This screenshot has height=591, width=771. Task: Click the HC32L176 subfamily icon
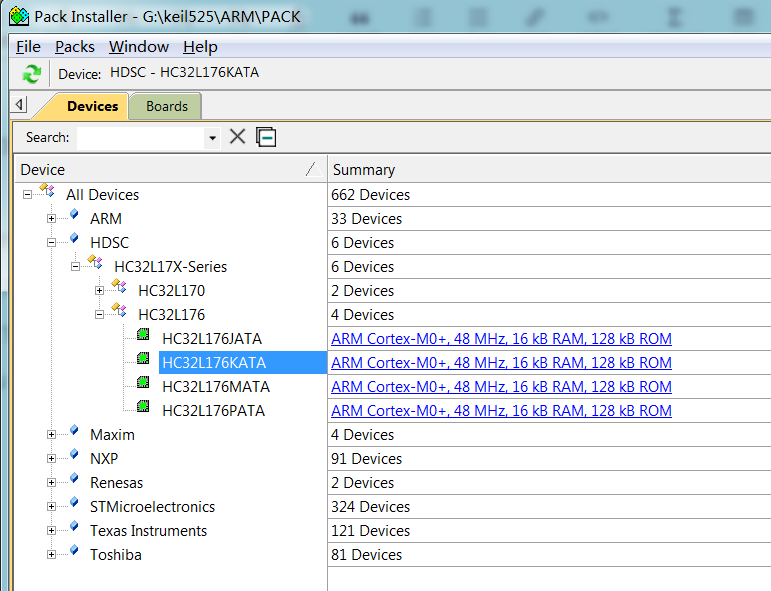(119, 310)
